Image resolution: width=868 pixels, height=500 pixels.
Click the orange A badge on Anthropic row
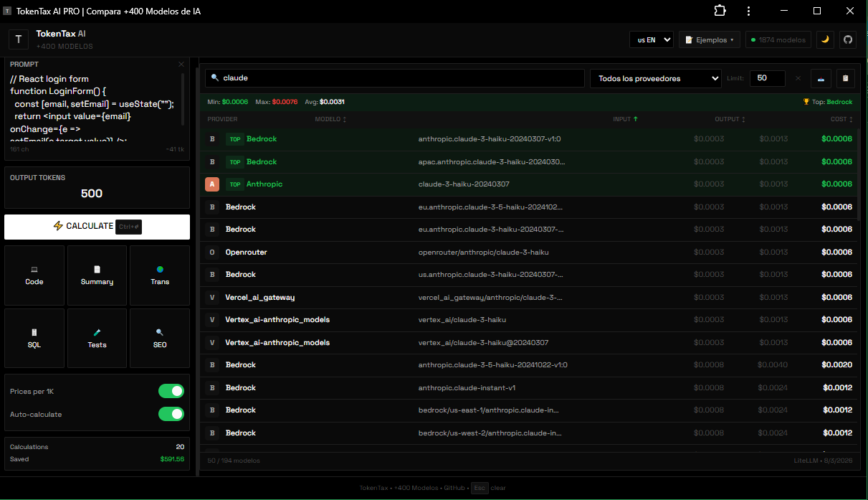click(x=212, y=184)
